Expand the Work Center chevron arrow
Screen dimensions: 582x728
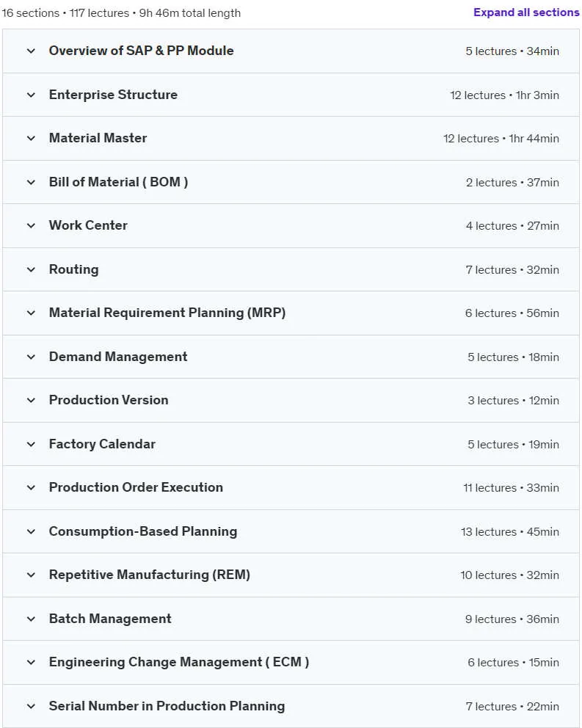click(31, 225)
